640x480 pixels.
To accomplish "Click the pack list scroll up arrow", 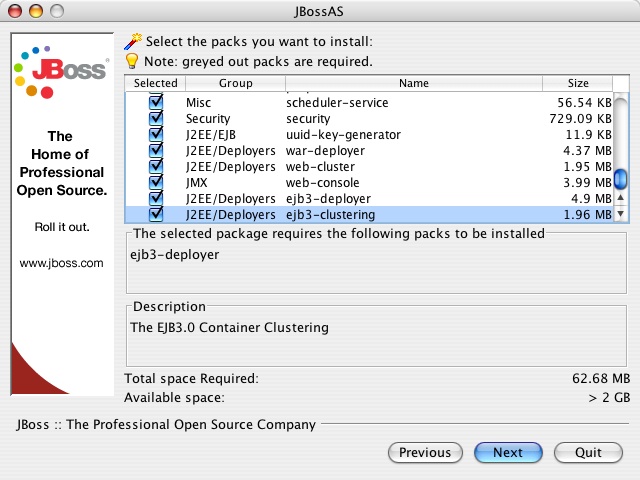I will point(620,199).
